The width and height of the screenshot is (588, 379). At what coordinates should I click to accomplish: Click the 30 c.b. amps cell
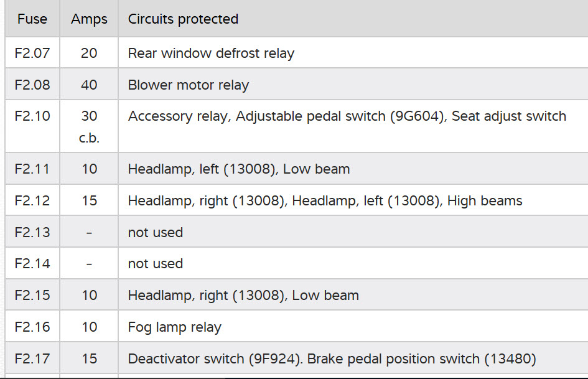(x=89, y=127)
